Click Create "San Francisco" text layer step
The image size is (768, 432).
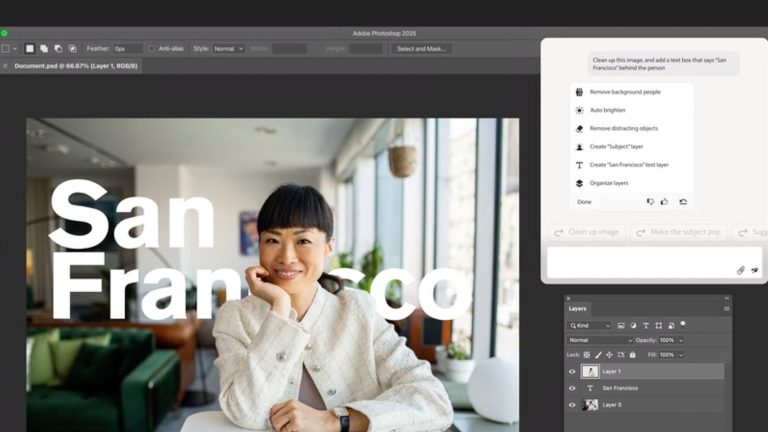629,165
